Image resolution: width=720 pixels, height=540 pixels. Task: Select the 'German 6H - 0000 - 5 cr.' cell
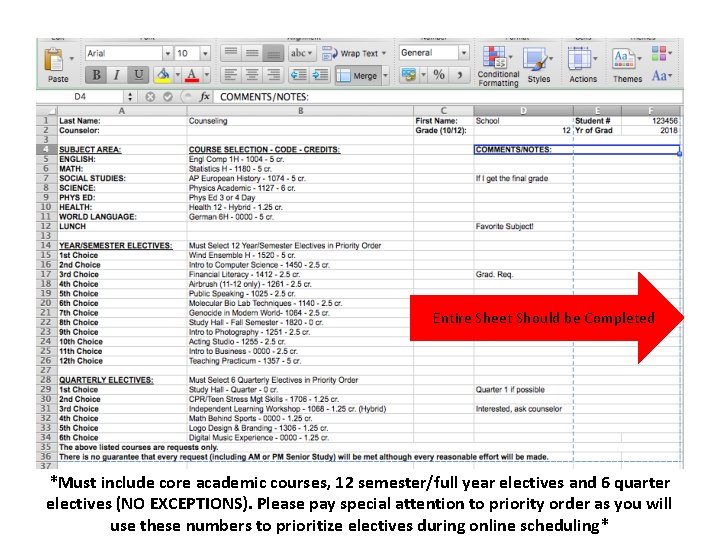(x=300, y=217)
